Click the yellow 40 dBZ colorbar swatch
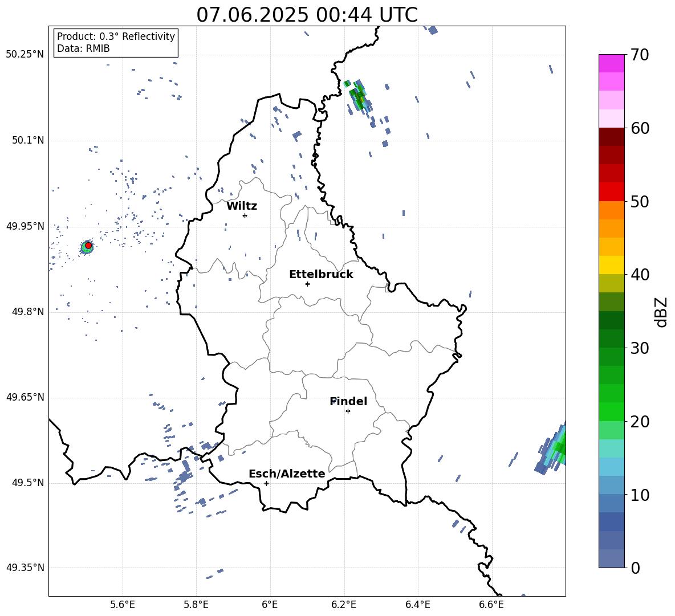675x616 pixels. pos(612,265)
